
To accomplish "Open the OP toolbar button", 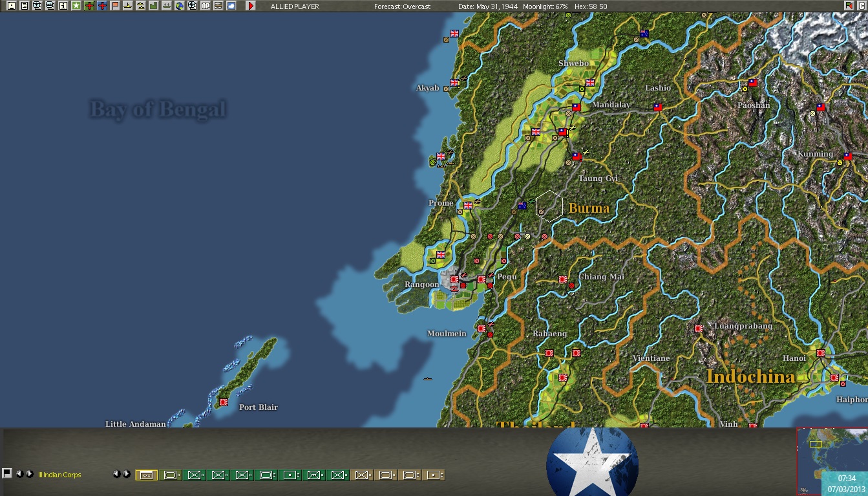I will coord(206,6).
